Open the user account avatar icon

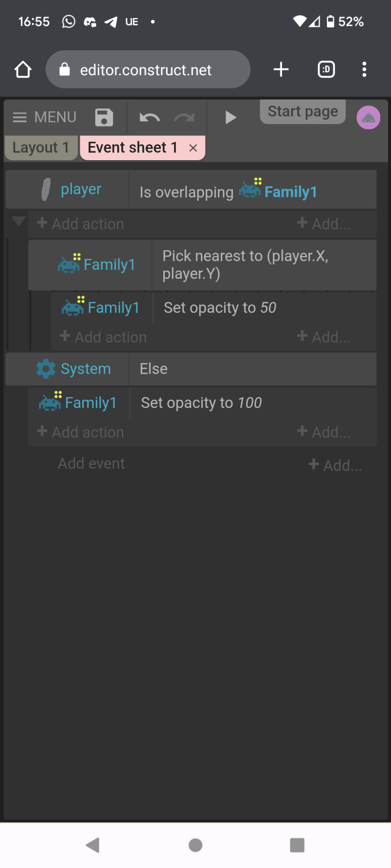[369, 118]
